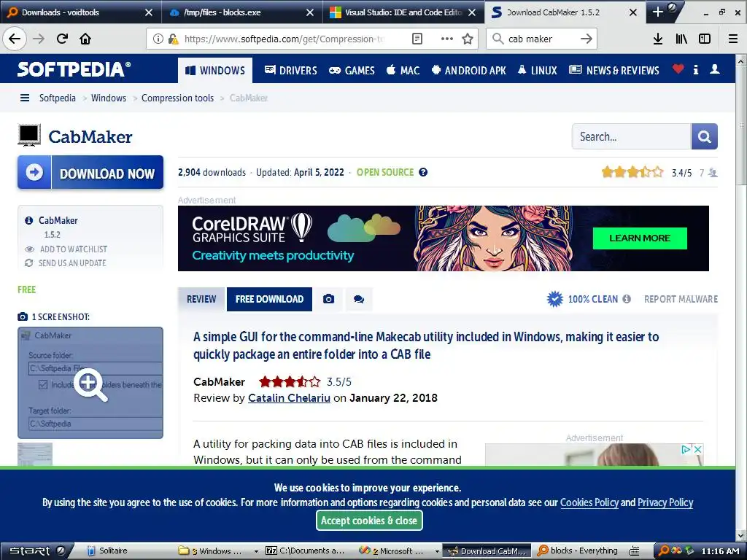The width and height of the screenshot is (747, 560).
Task: Click the AdChoices icon on the ad
Action: [x=686, y=449]
